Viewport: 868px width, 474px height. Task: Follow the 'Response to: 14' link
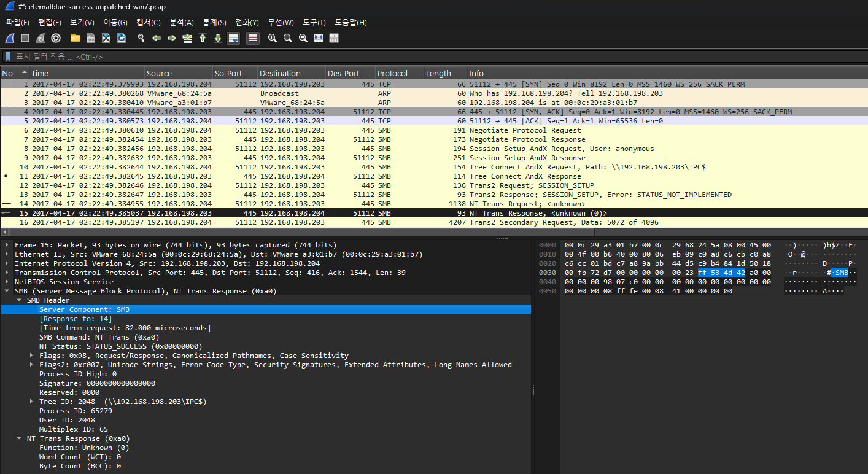pyautogui.click(x=76, y=319)
